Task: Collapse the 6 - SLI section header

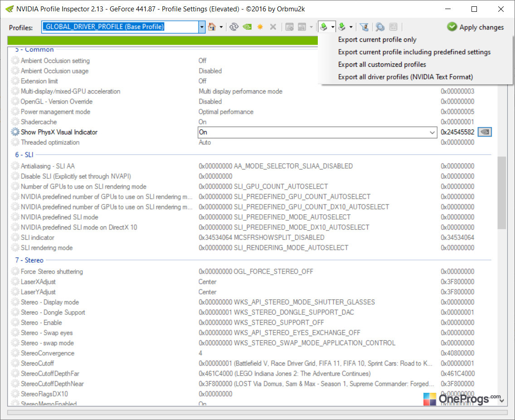Action: click(24, 155)
